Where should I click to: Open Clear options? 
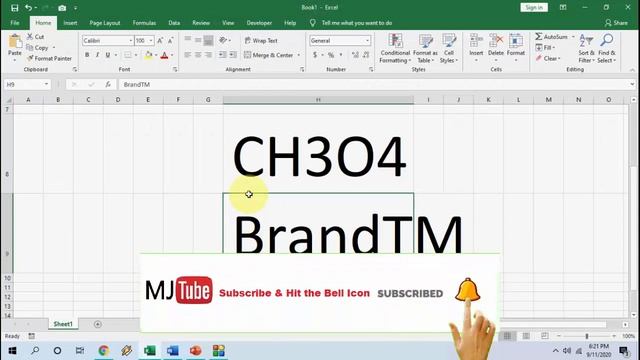coord(549,59)
